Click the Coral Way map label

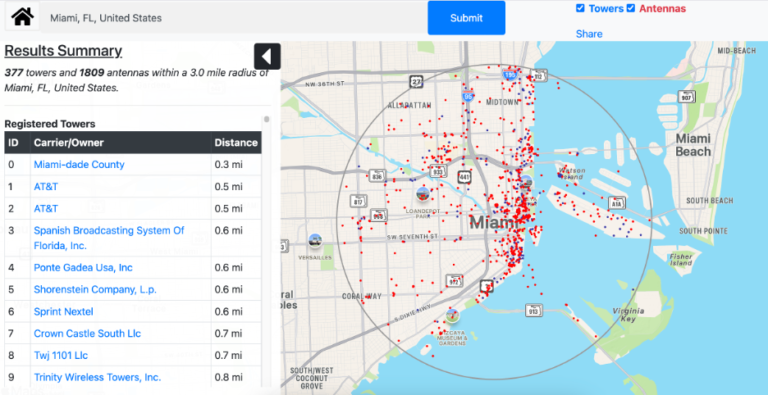pyautogui.click(x=361, y=296)
